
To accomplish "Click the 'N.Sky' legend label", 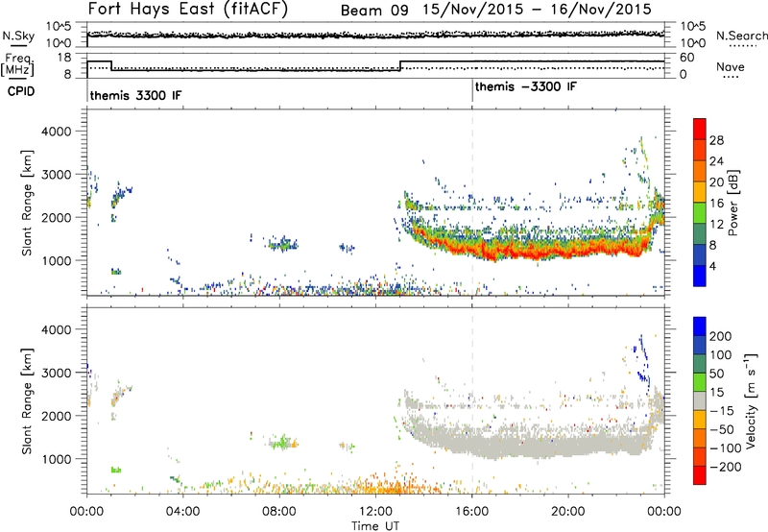I will tap(18, 36).
